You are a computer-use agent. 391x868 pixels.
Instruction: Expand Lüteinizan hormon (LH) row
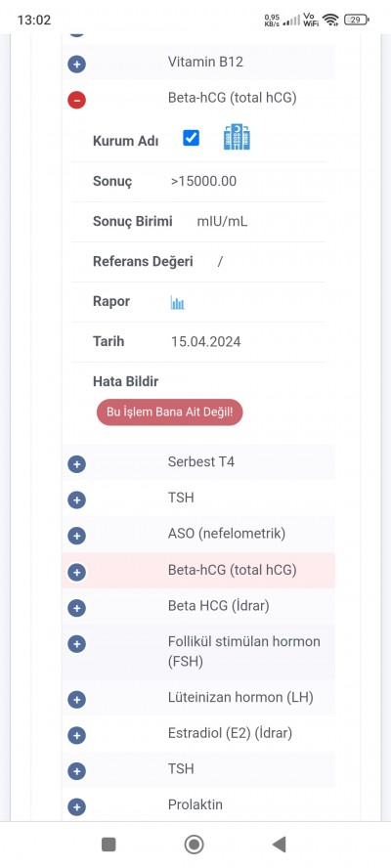point(198,698)
